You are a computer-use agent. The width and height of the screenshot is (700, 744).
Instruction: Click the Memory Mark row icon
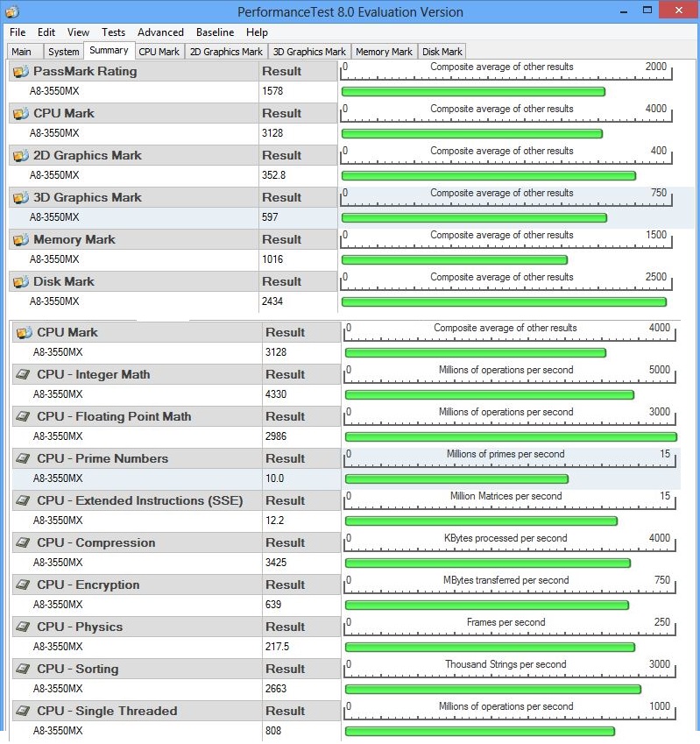[20, 240]
